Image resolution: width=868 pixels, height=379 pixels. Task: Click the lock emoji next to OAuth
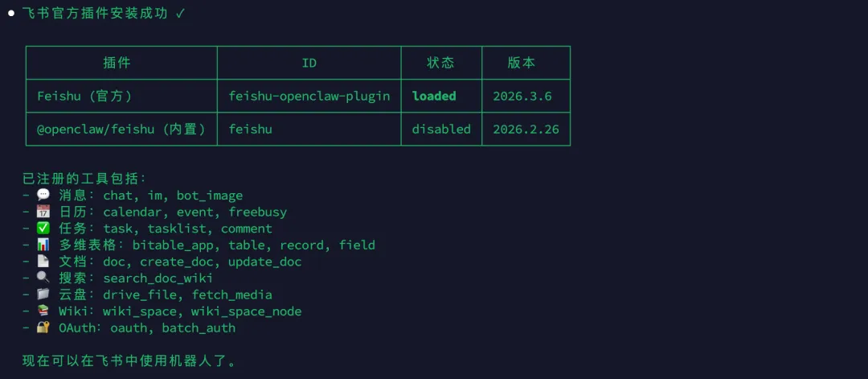43,328
